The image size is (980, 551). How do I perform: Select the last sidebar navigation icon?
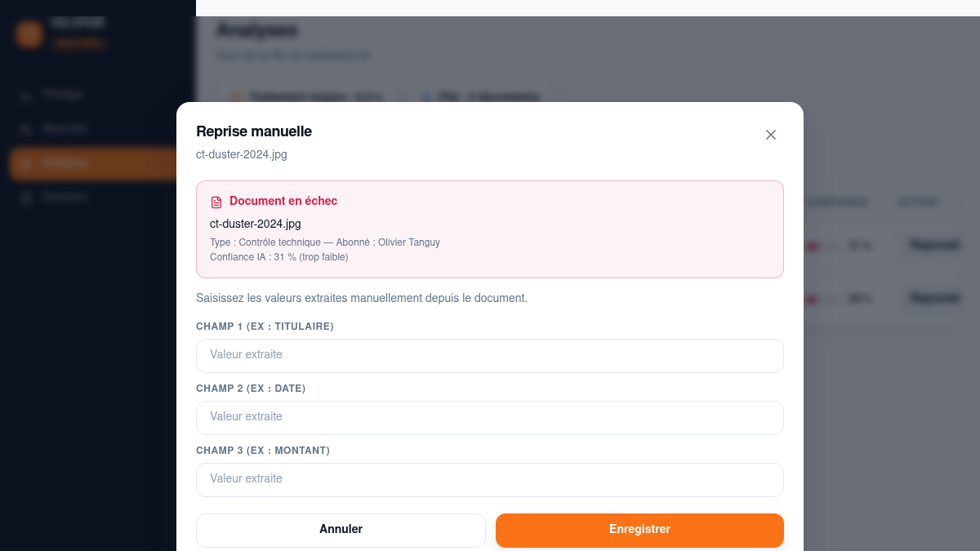pos(26,198)
